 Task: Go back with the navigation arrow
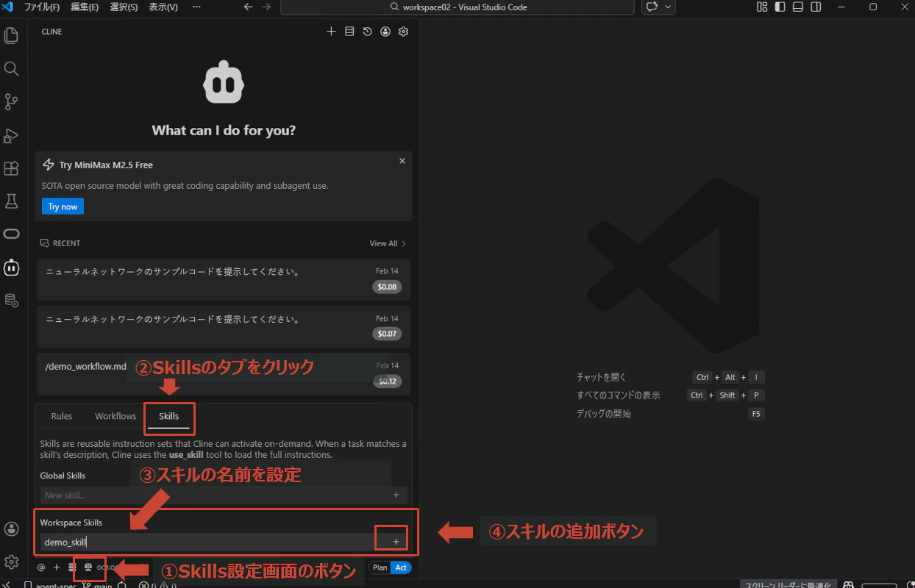(x=248, y=7)
